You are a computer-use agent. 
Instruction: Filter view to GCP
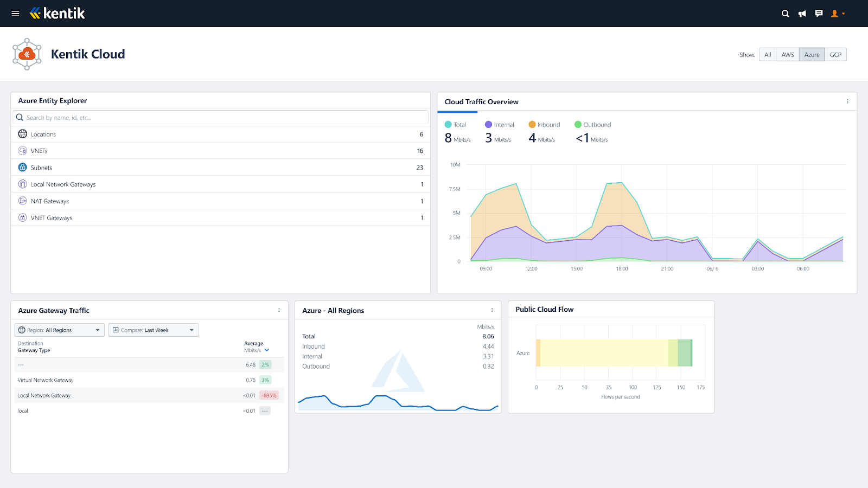click(x=835, y=55)
